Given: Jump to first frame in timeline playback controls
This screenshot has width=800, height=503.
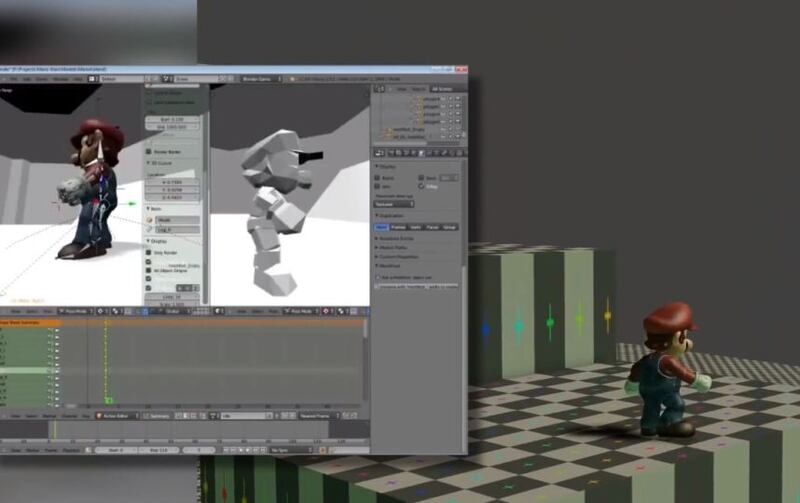Looking at the screenshot, I should point(227,450).
